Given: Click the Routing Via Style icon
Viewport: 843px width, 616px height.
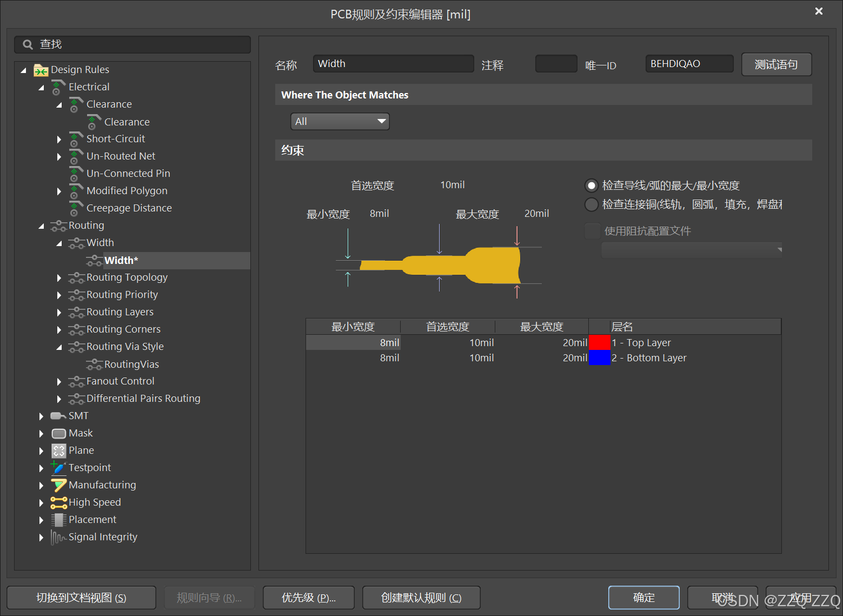Looking at the screenshot, I should coord(76,347).
